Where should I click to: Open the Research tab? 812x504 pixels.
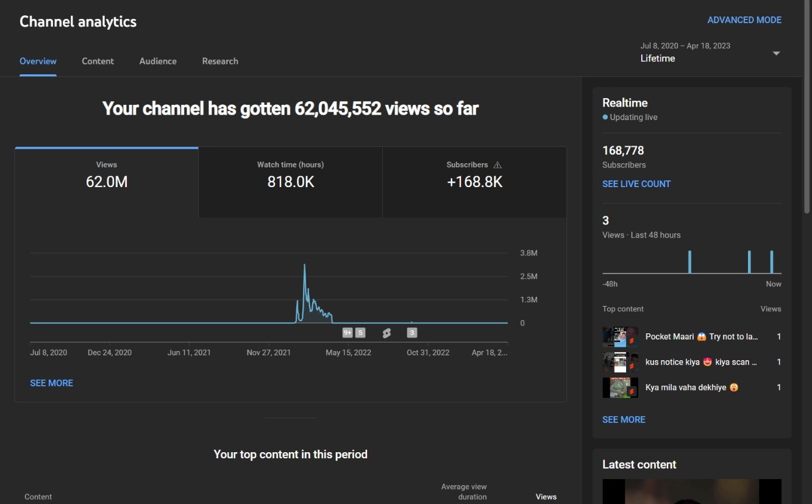tap(220, 61)
